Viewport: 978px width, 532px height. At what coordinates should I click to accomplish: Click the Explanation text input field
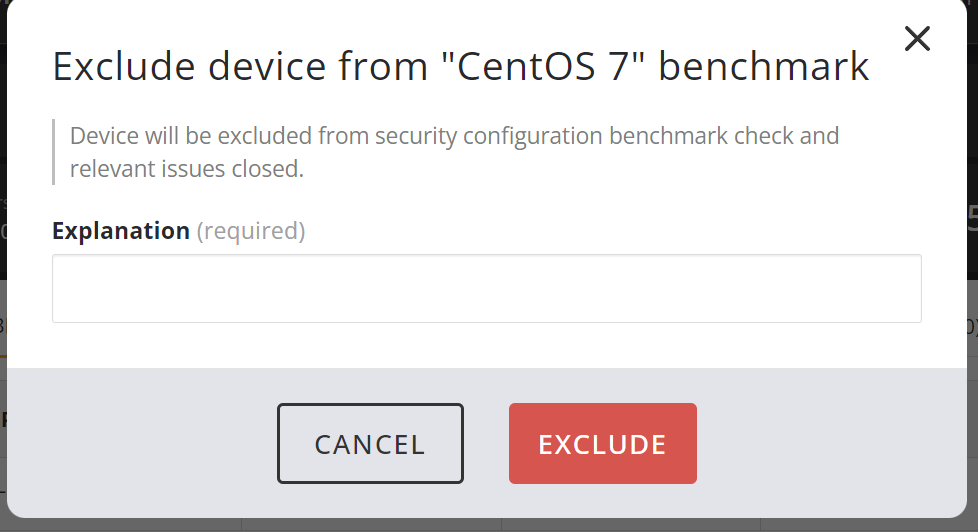click(486, 288)
